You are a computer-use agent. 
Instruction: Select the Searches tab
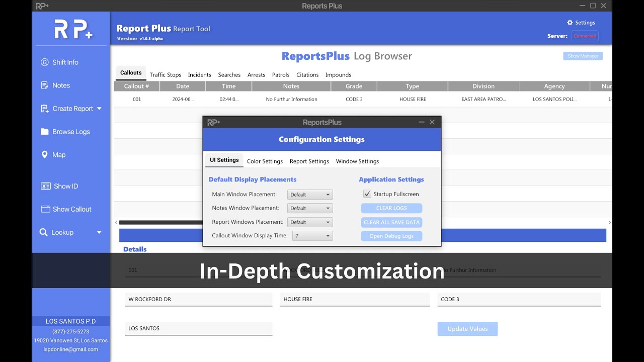[229, 75]
